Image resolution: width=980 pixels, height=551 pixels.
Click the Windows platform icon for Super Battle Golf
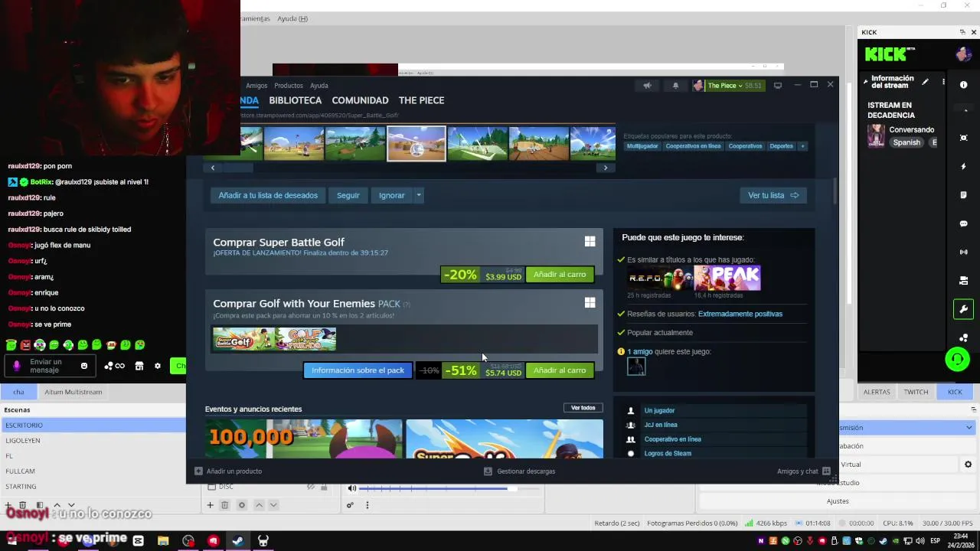click(x=590, y=242)
